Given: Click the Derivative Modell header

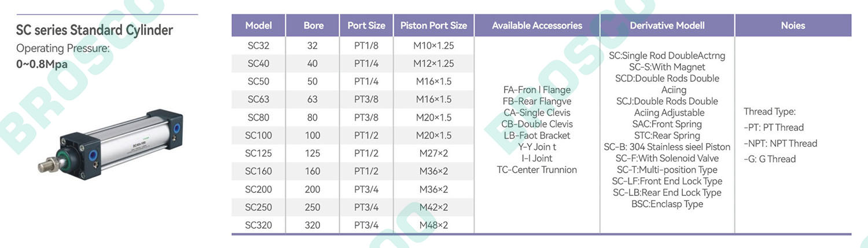Looking at the screenshot, I should pos(667,25).
